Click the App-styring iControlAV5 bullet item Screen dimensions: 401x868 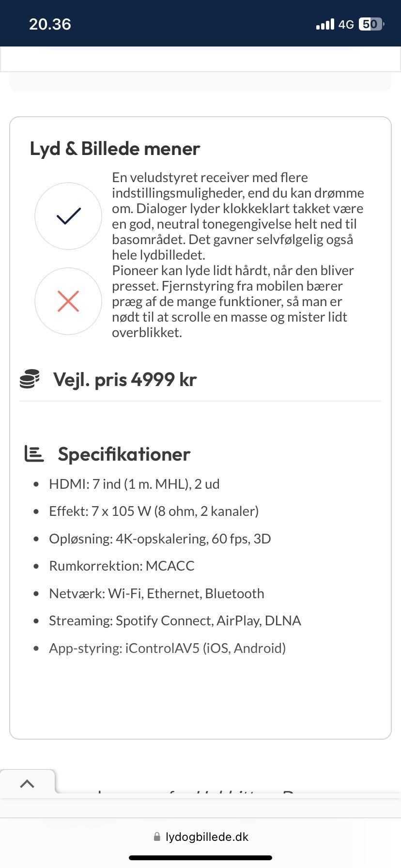[x=167, y=648]
